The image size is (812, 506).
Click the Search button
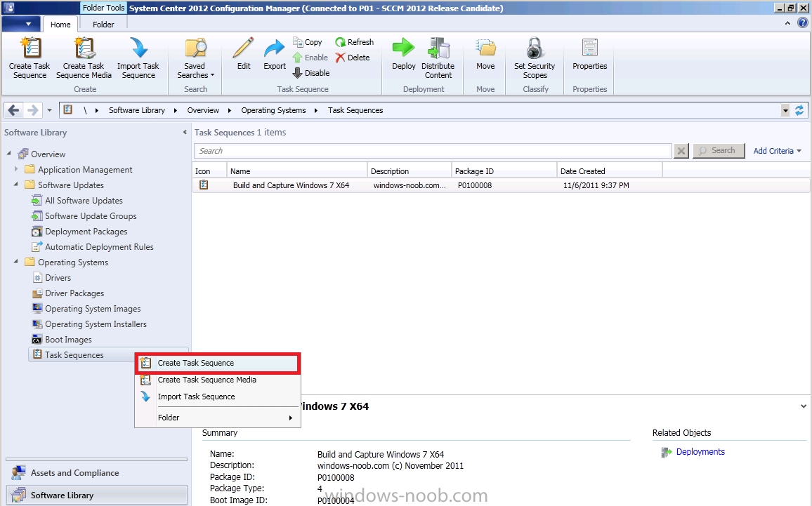coord(719,151)
